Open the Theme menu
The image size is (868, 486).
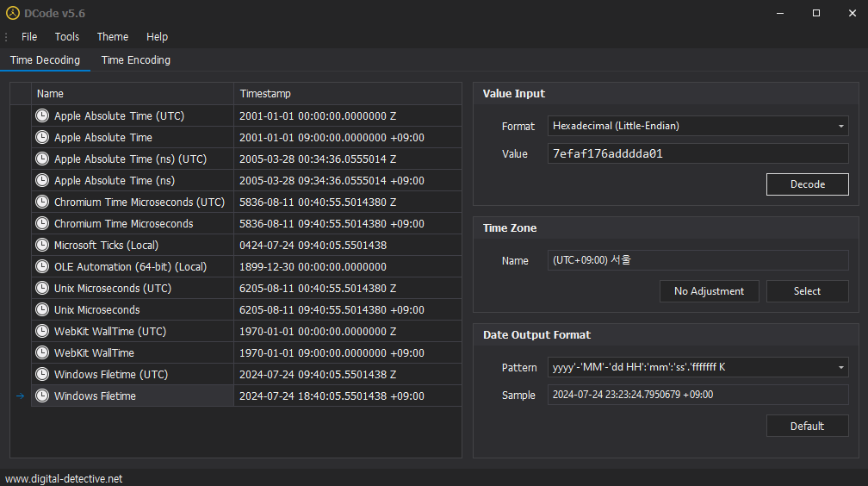pyautogui.click(x=112, y=36)
